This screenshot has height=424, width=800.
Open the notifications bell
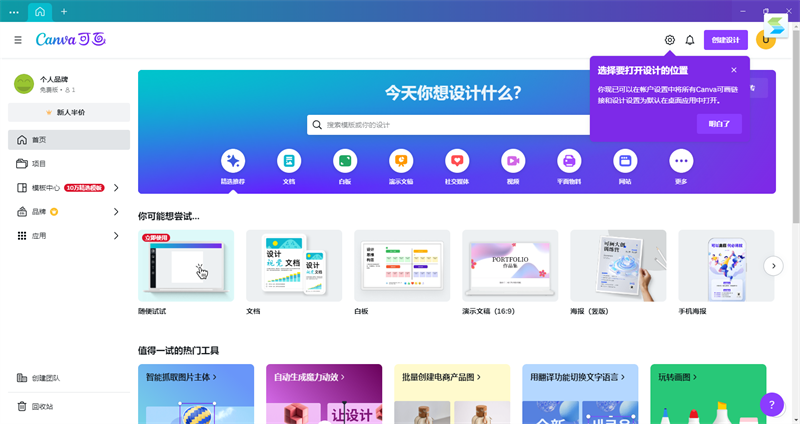click(x=690, y=40)
